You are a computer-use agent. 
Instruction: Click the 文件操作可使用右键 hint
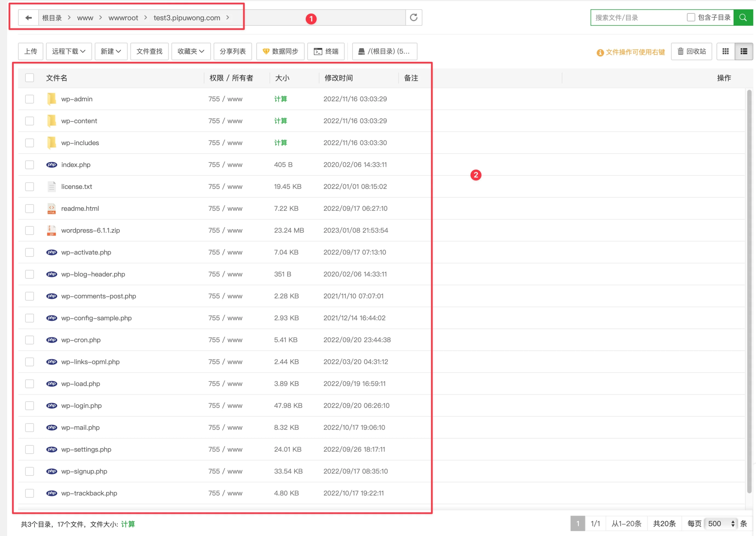point(631,52)
